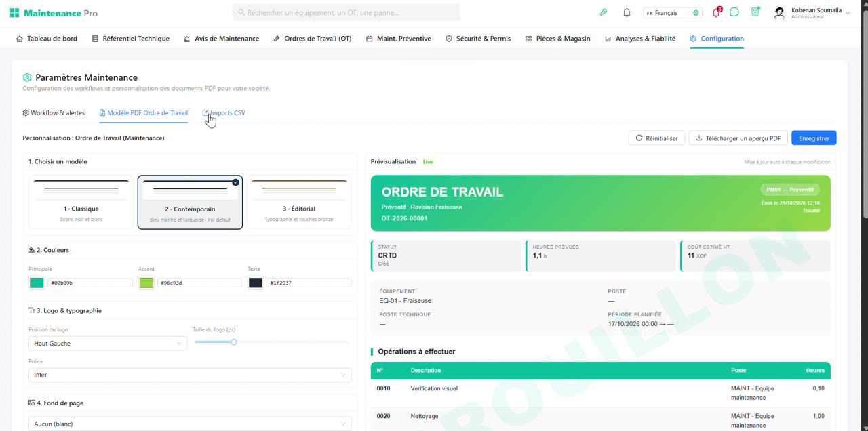Click the Couleurs paint bucket icon
868x431 pixels.
point(31,250)
